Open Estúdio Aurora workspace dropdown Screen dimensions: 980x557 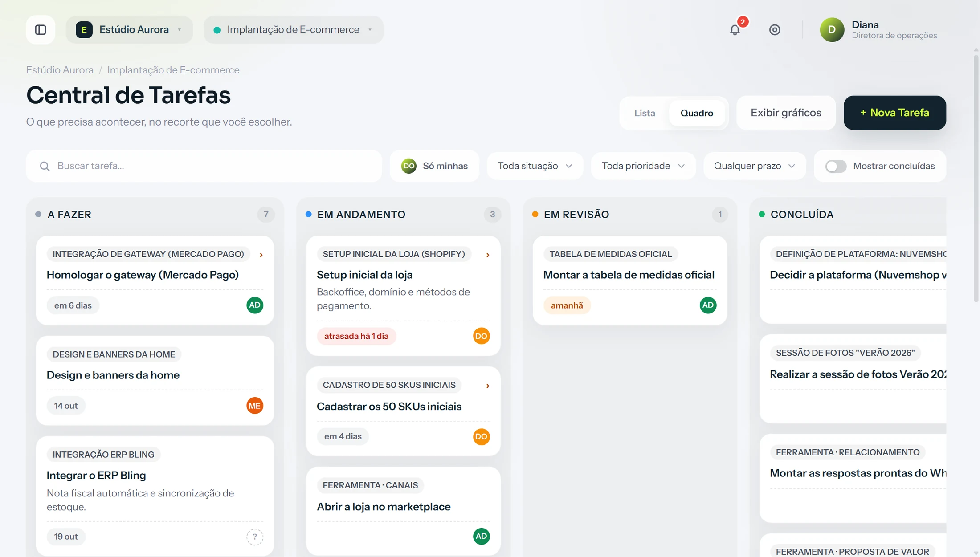130,30
